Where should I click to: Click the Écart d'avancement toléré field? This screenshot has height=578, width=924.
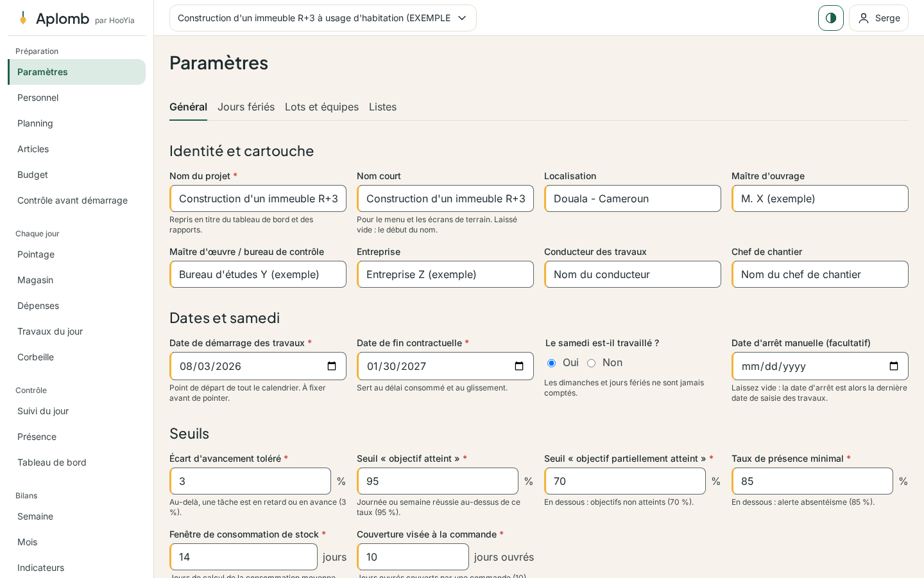coord(250,481)
